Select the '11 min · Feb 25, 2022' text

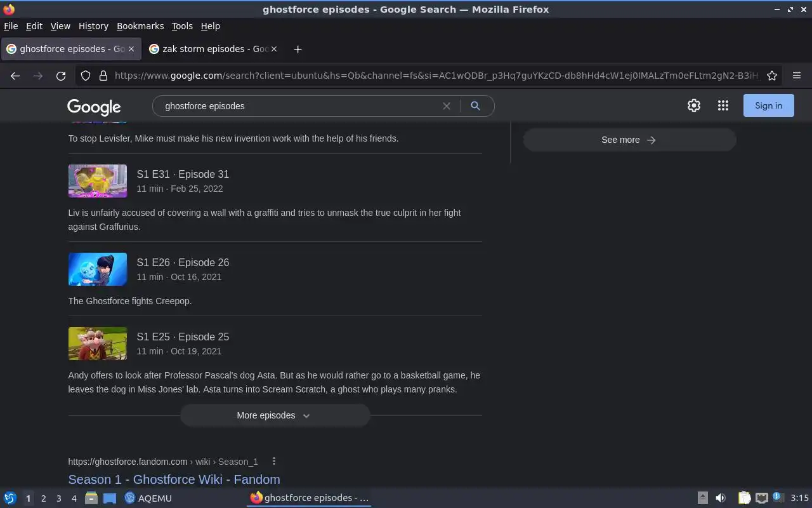click(180, 189)
